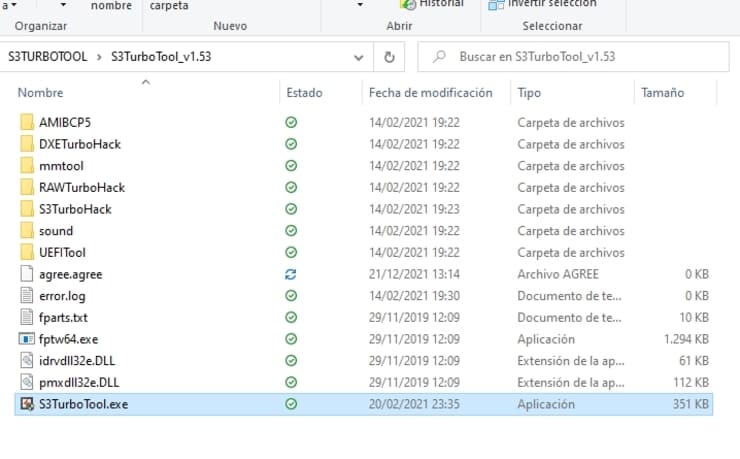
Task: Click the date 20/02/2021 23:35
Action: [414, 404]
